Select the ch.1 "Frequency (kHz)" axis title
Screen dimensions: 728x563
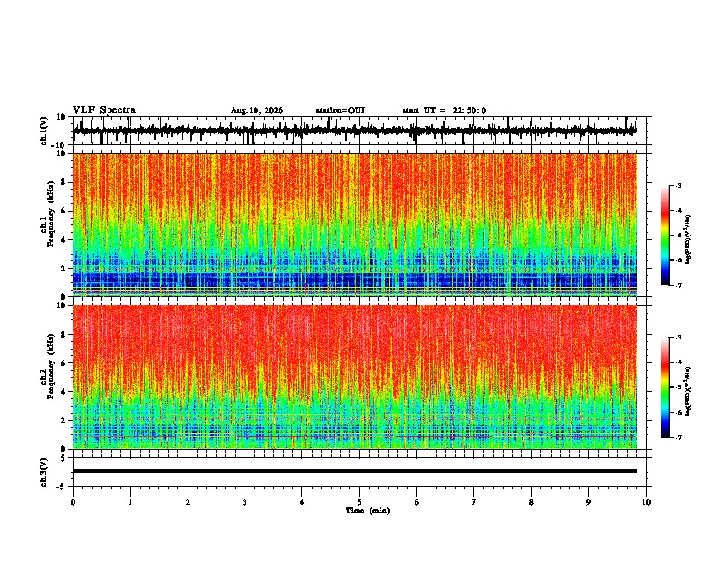(x=51, y=213)
